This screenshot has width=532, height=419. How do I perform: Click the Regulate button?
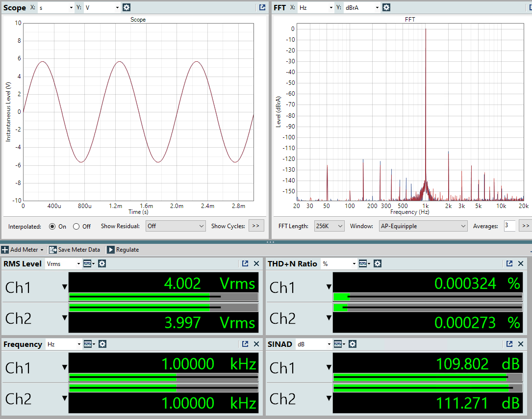pyautogui.click(x=123, y=250)
